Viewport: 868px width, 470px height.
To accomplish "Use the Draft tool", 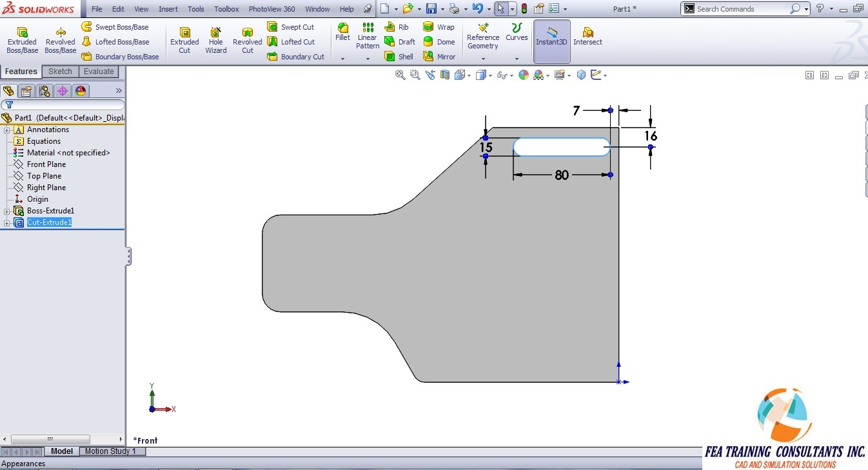I will coord(400,42).
